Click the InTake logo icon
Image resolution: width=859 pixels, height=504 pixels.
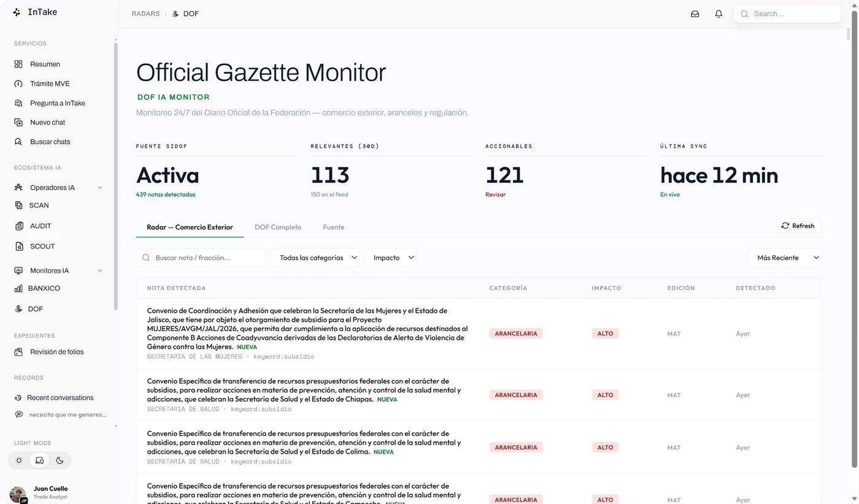click(x=17, y=12)
